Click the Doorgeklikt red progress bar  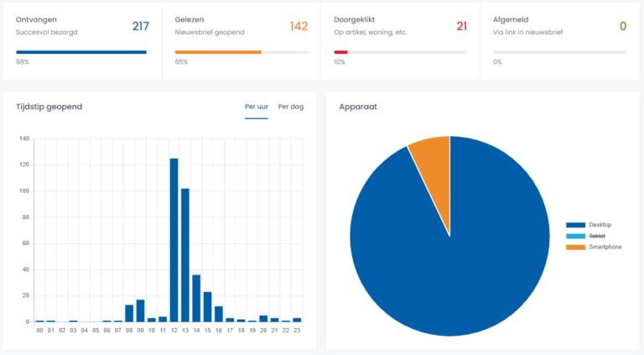[340, 52]
